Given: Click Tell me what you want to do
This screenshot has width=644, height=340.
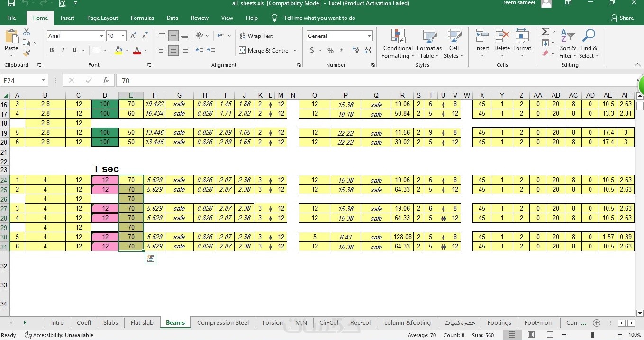Looking at the screenshot, I should click(x=319, y=18).
